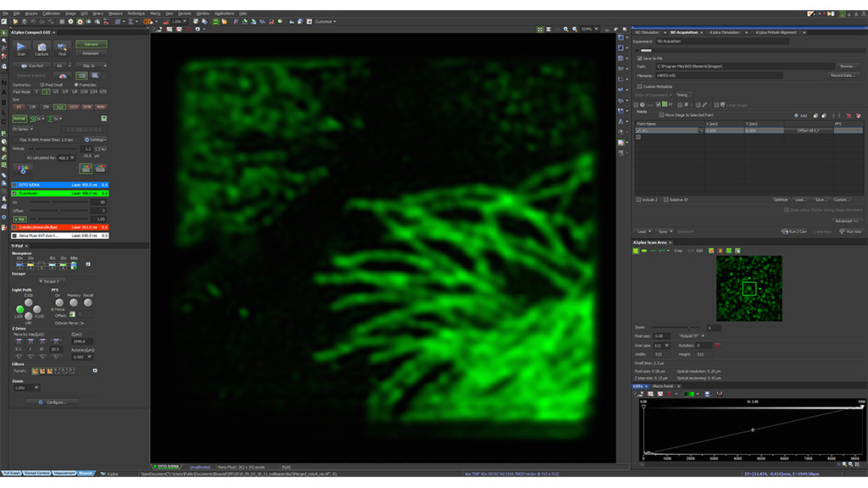The height and width of the screenshot is (488, 868).
Task: Click the Capture camera icon
Action: (x=42, y=48)
